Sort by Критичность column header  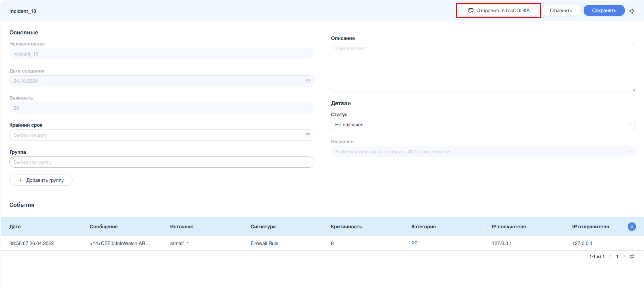(346, 227)
